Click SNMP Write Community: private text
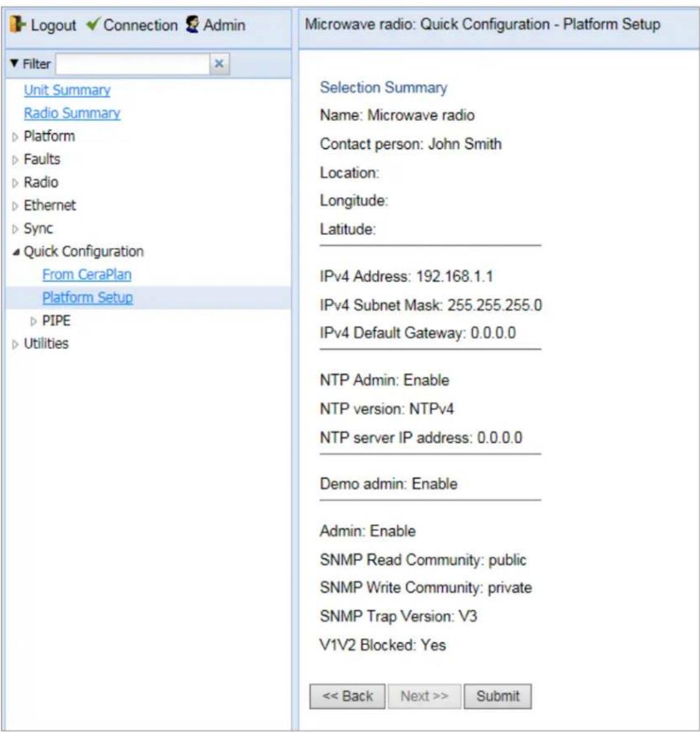Image resolution: width=700 pixels, height=733 pixels. pos(426,588)
